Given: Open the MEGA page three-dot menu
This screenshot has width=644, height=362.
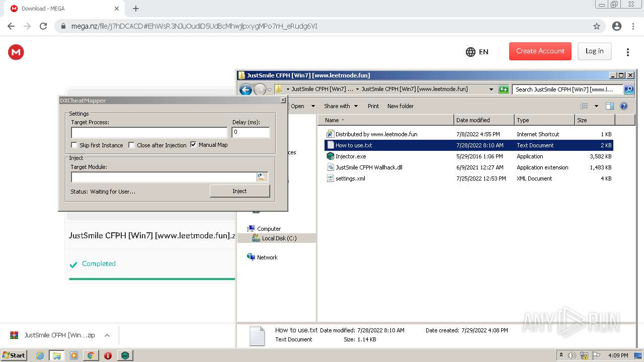Looking at the screenshot, I should click(627, 52).
